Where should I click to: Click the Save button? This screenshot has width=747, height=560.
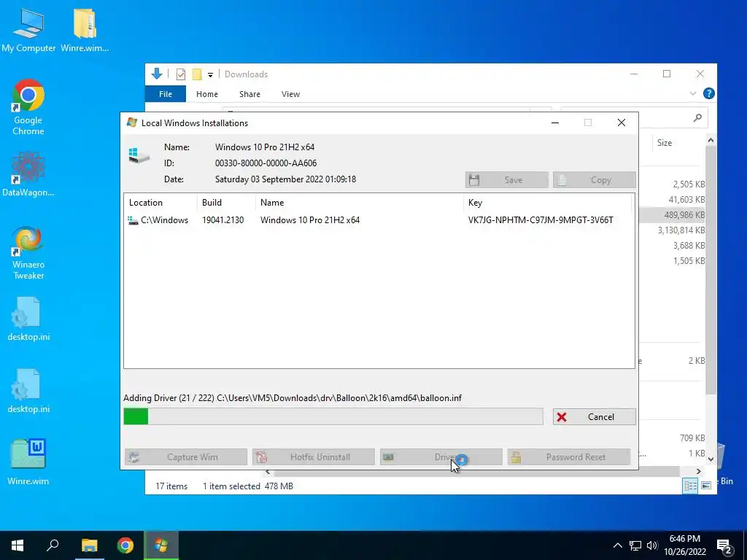pyautogui.click(x=507, y=180)
